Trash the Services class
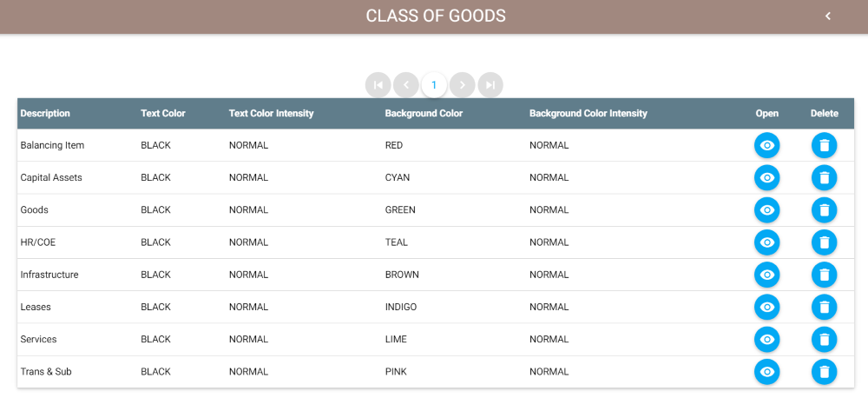Screen dimensions: 868x398 pyautogui.click(x=824, y=340)
